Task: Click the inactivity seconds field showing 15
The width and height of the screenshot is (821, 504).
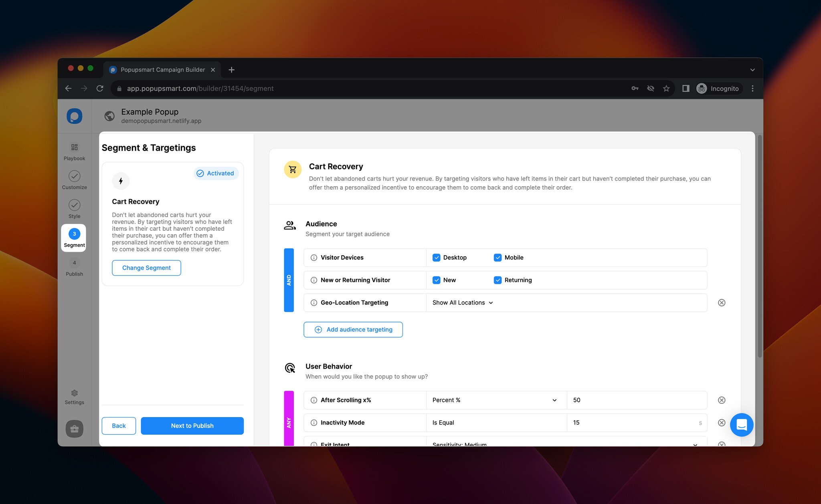Action: [637, 423]
